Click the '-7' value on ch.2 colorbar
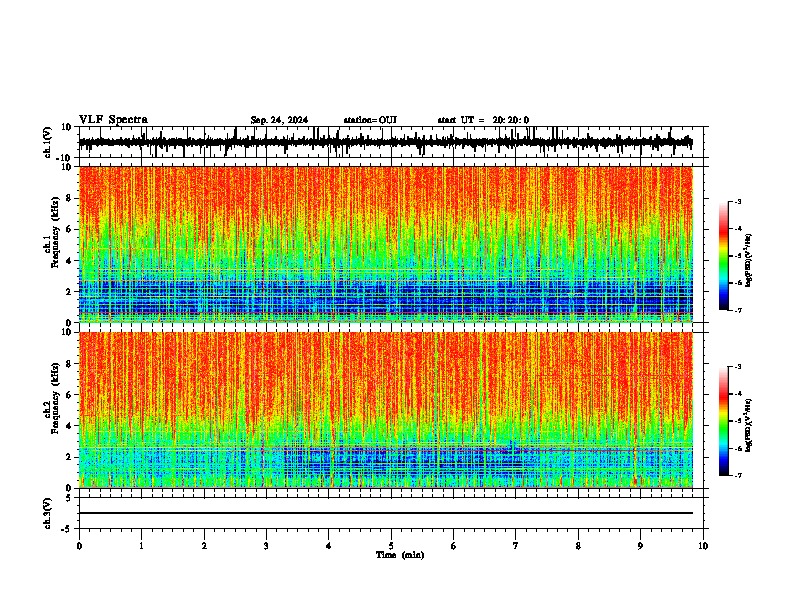 click(x=737, y=475)
